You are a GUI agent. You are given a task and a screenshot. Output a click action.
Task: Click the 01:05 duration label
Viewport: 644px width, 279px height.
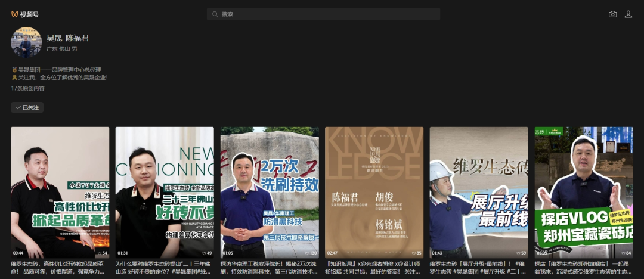click(228, 253)
